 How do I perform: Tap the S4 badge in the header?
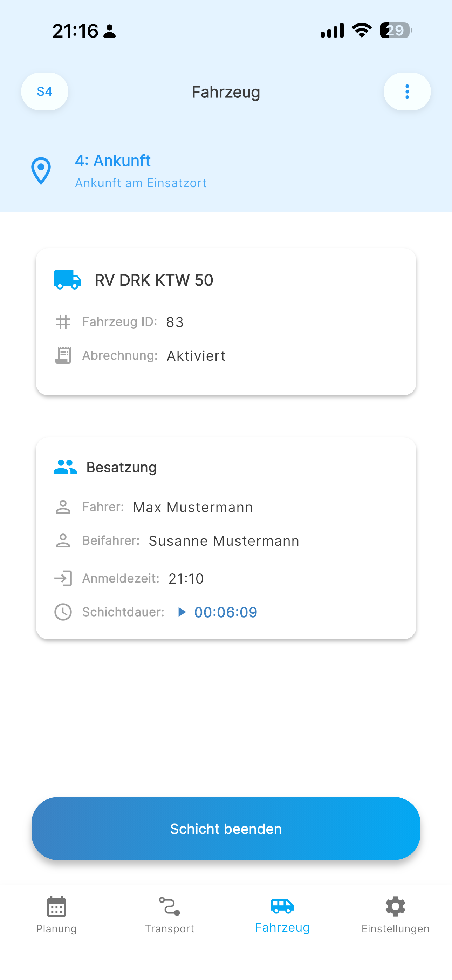[x=44, y=91]
